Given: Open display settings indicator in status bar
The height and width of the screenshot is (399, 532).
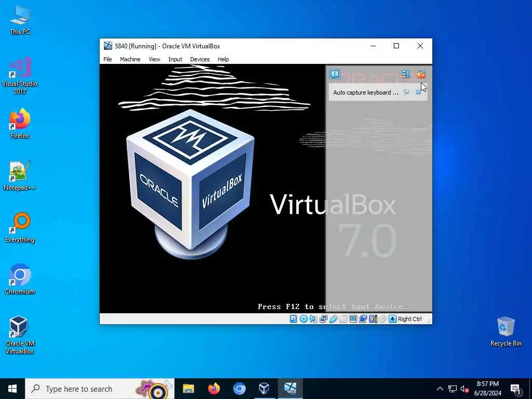Looking at the screenshot, I should pyautogui.click(x=353, y=319).
